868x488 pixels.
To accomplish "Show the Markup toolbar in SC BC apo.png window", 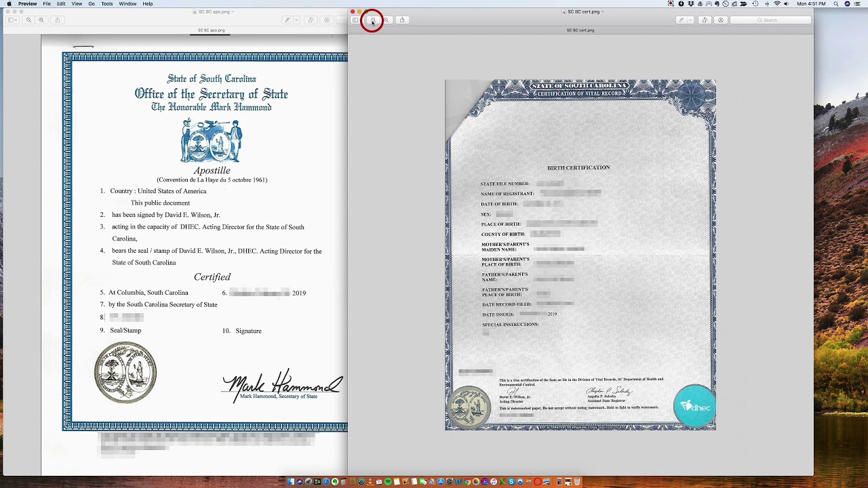I will click(327, 20).
